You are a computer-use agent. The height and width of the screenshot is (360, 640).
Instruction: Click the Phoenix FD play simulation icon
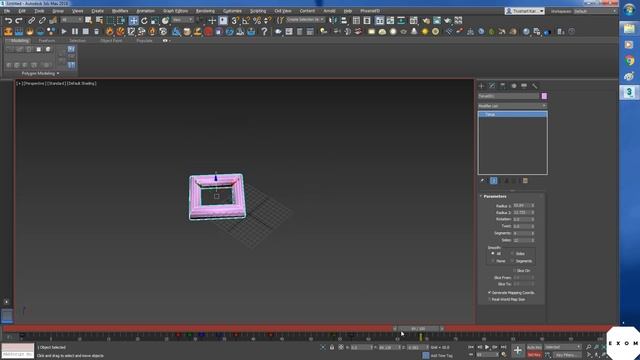coord(64,31)
